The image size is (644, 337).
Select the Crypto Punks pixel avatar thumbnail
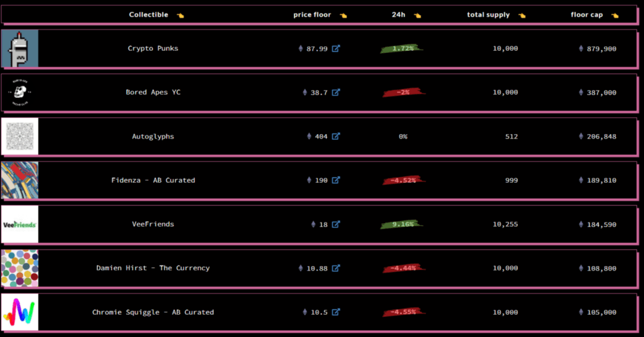(19, 48)
